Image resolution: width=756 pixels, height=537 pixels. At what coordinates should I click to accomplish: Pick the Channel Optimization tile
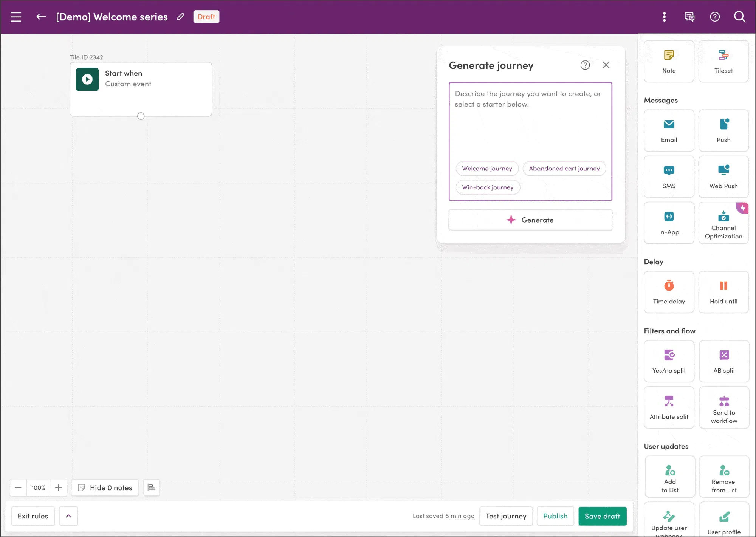(723, 223)
